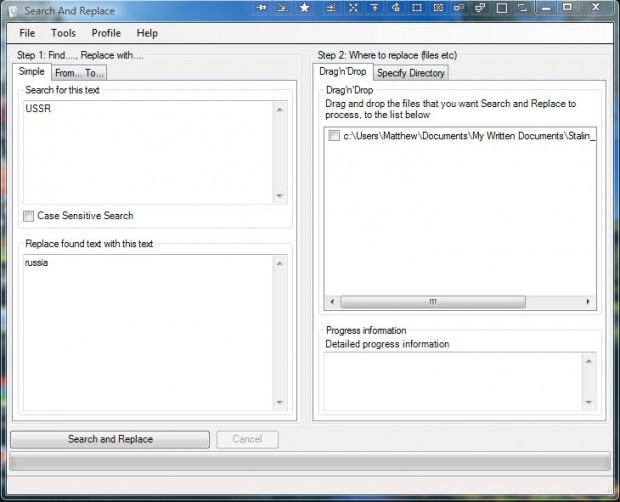The width and height of the screenshot is (620, 502).
Task: Click the search text box scroll-down arrow
Action: (x=280, y=196)
